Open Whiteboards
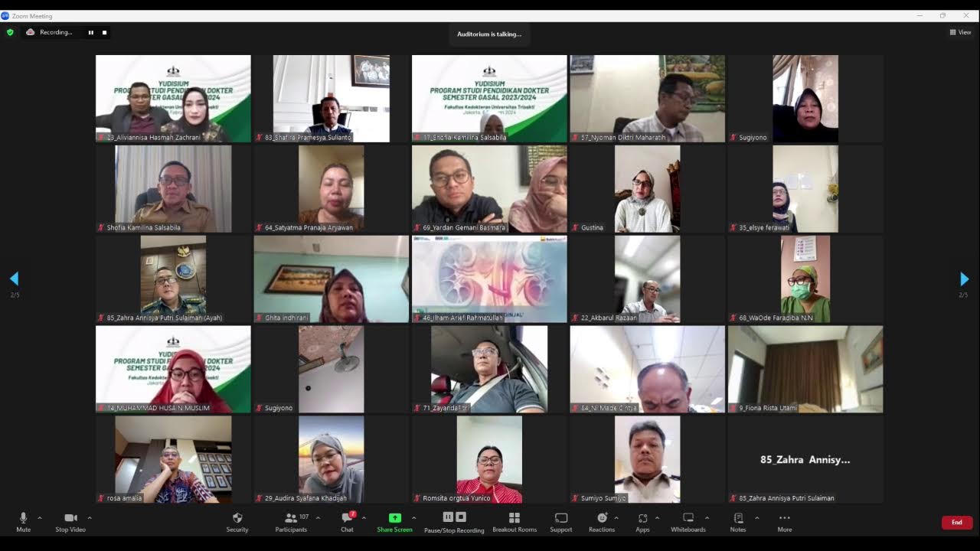Viewport: 980px width, 551px height. (x=688, y=521)
